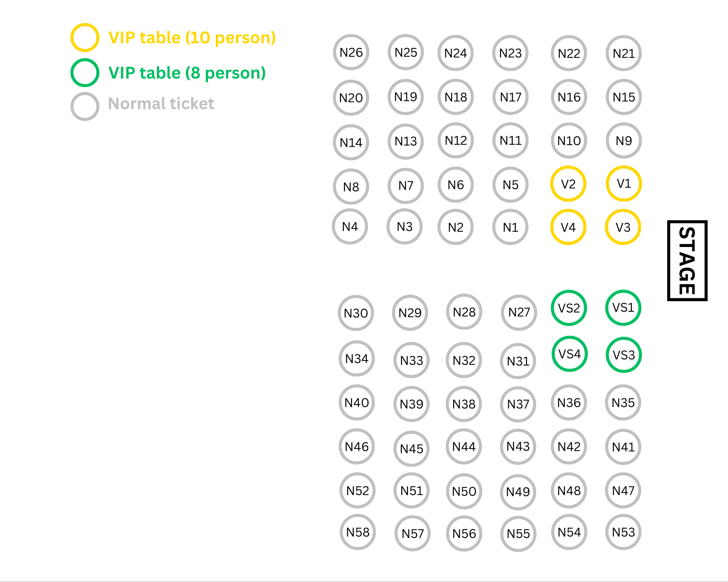Viewport: 728px width, 582px height.
Task: Select table N21 in top row
Action: pos(624,53)
